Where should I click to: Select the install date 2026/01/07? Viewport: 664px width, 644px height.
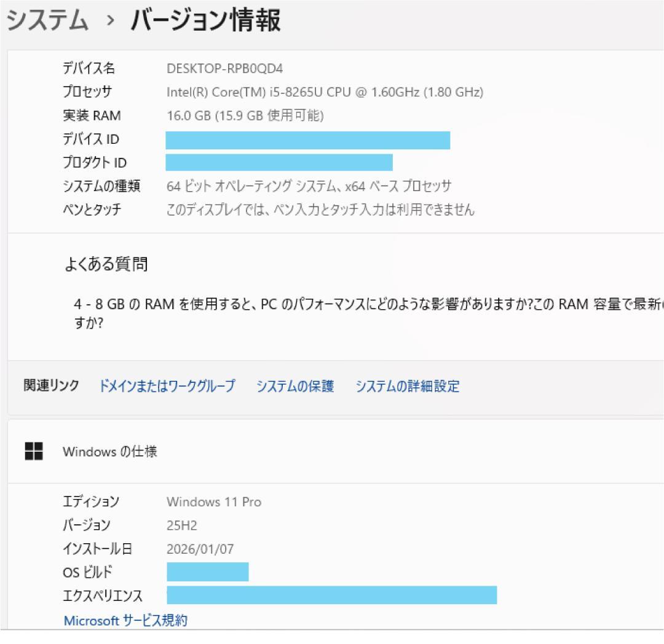(200, 549)
